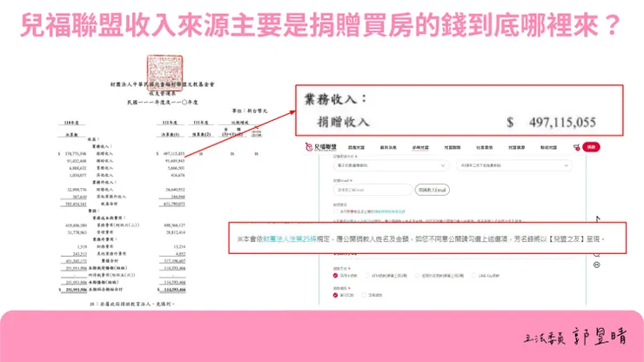Click the 兒福聯盟 logo in the website header
644x362 pixels.
point(321,147)
